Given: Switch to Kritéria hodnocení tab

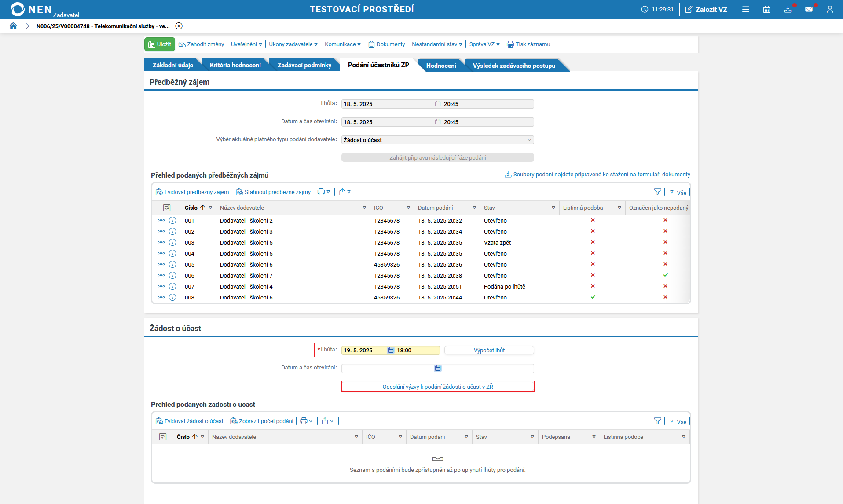Looking at the screenshot, I should pyautogui.click(x=235, y=65).
